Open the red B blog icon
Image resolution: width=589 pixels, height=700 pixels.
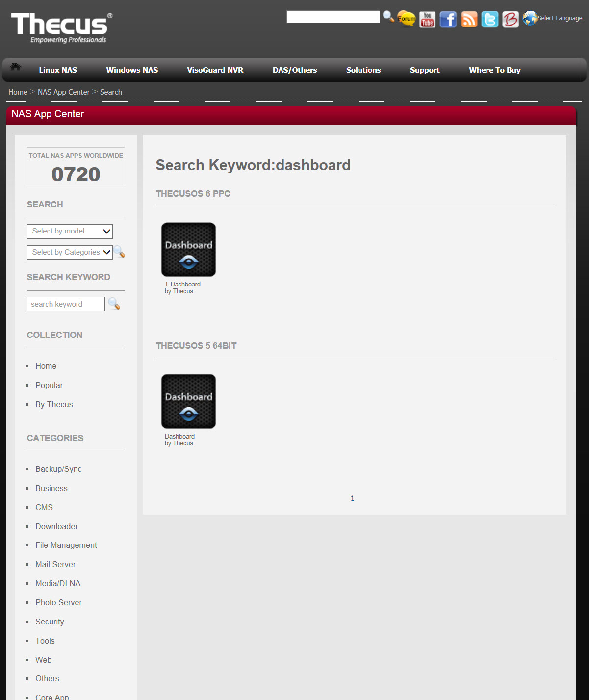(x=511, y=19)
